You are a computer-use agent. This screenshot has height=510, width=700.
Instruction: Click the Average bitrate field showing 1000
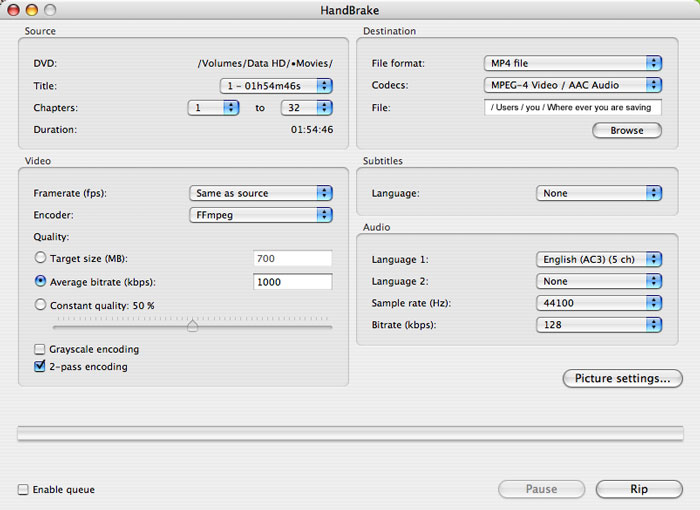coord(292,282)
